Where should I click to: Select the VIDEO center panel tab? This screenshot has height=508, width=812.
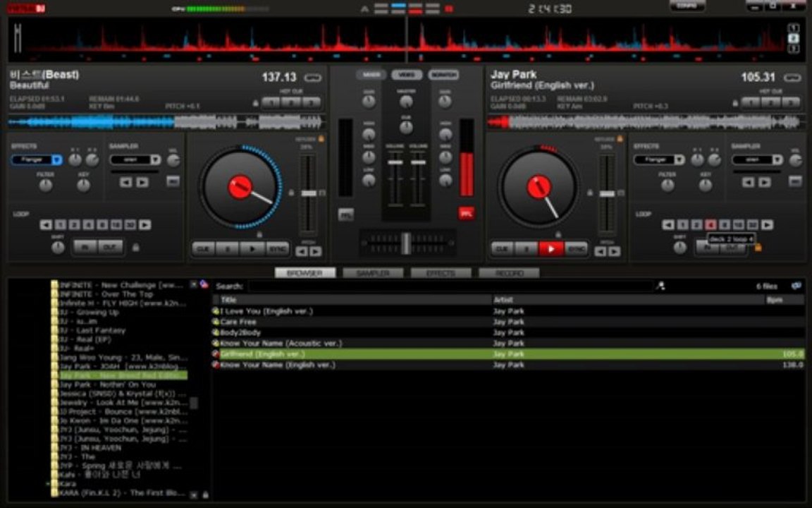pyautogui.click(x=407, y=75)
